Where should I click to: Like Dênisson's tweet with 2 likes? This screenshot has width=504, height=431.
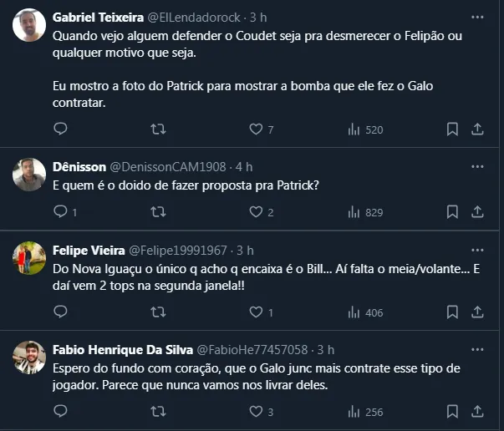tap(256, 212)
